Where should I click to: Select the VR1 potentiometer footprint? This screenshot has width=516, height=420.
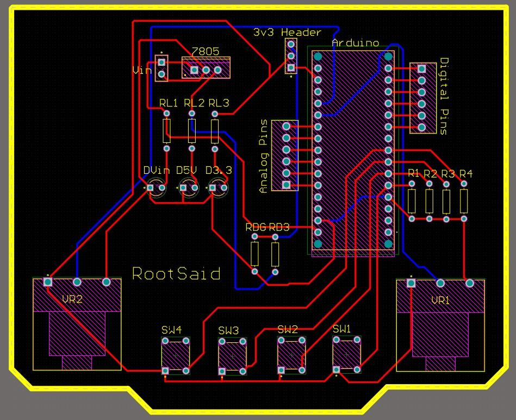point(440,326)
